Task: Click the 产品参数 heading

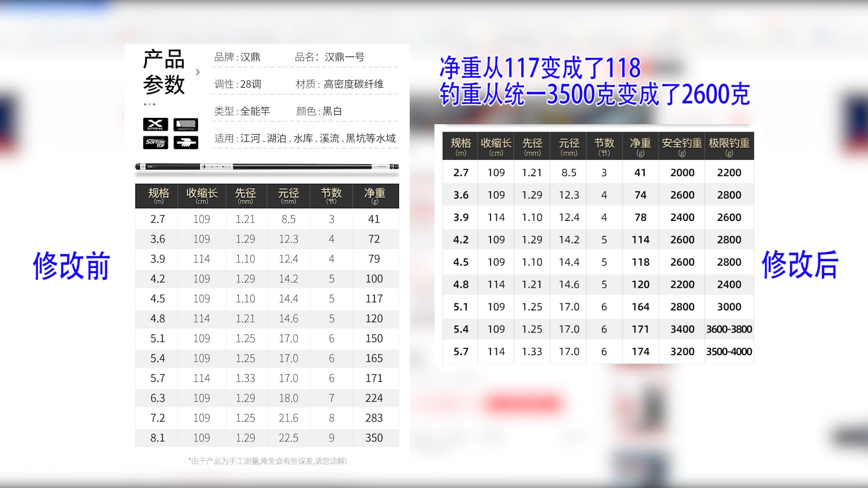Action: [x=164, y=72]
